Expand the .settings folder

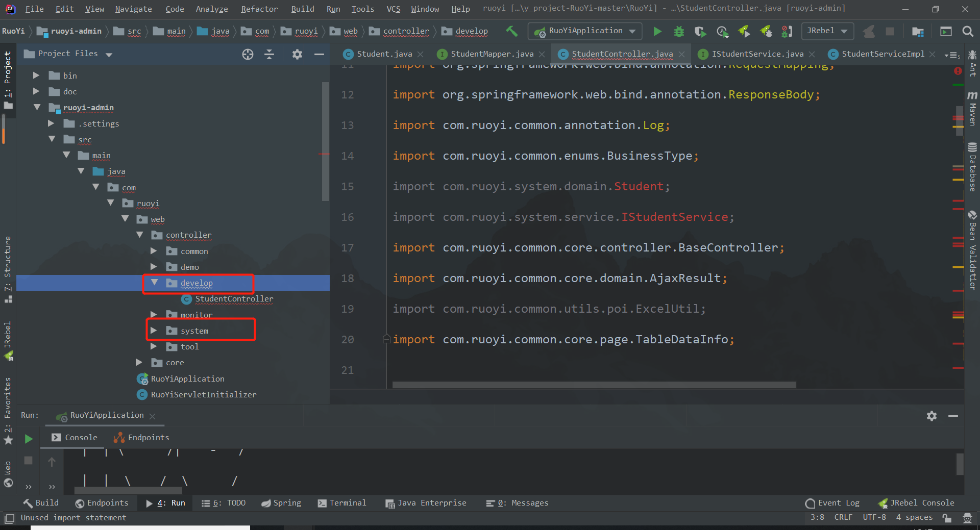click(x=51, y=123)
